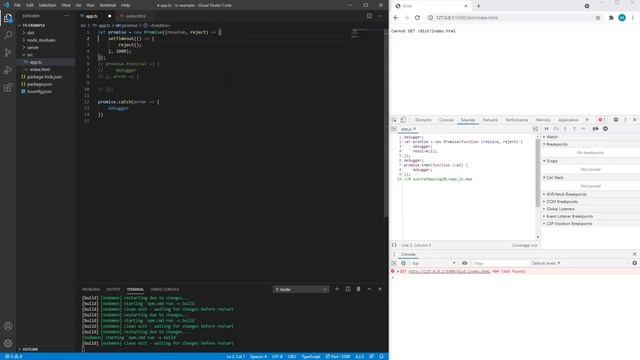Open console settings gear

pyautogui.click(x=634, y=263)
